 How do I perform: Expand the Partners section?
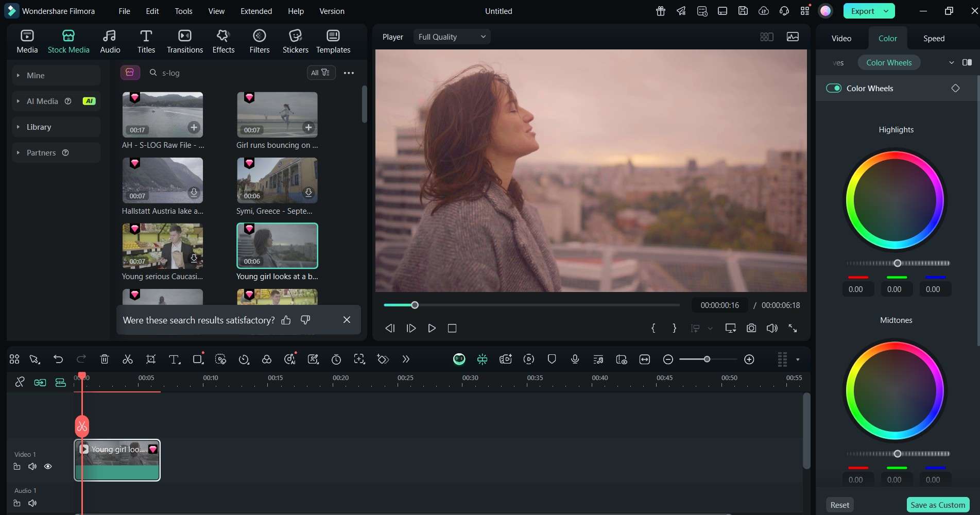pyautogui.click(x=56, y=152)
